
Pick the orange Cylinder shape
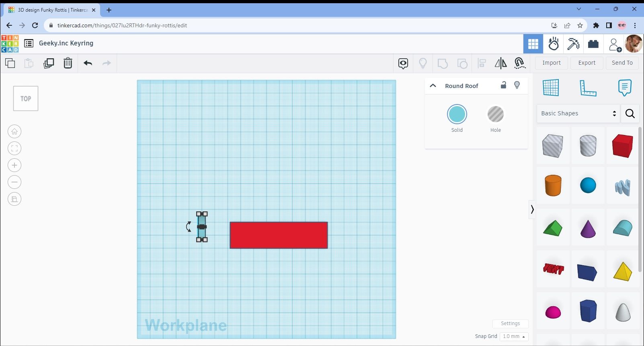pyautogui.click(x=553, y=186)
